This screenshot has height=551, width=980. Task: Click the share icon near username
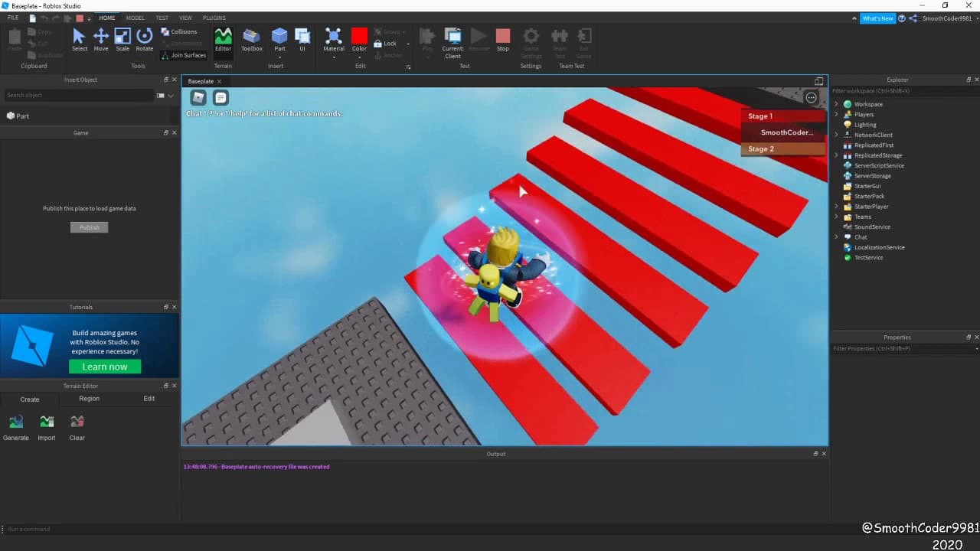pos(913,18)
